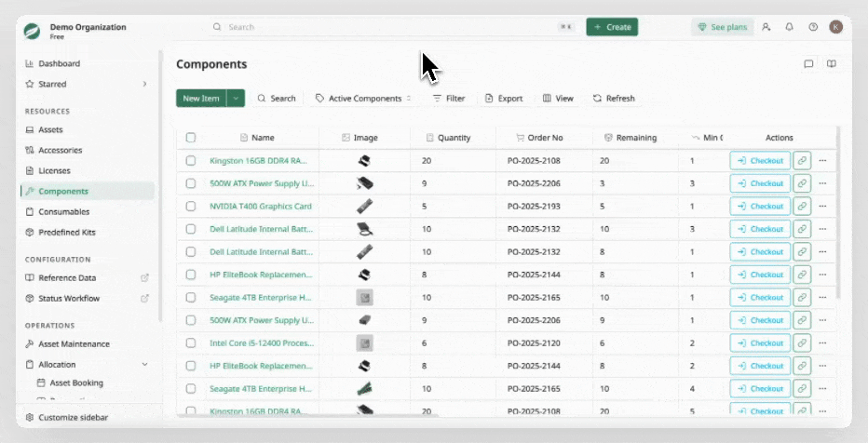The image size is (868, 443).
Task: Focus the global Search field
Action: (396, 27)
